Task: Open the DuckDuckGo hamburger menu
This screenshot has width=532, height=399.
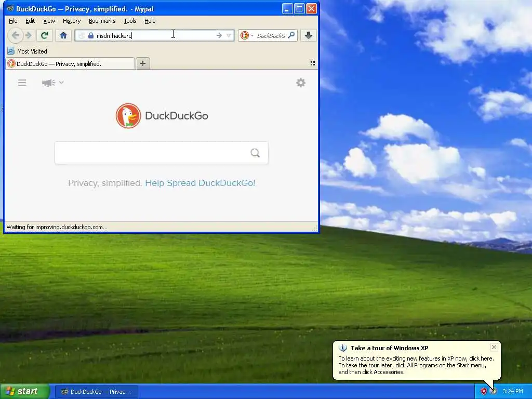Action: coord(22,83)
